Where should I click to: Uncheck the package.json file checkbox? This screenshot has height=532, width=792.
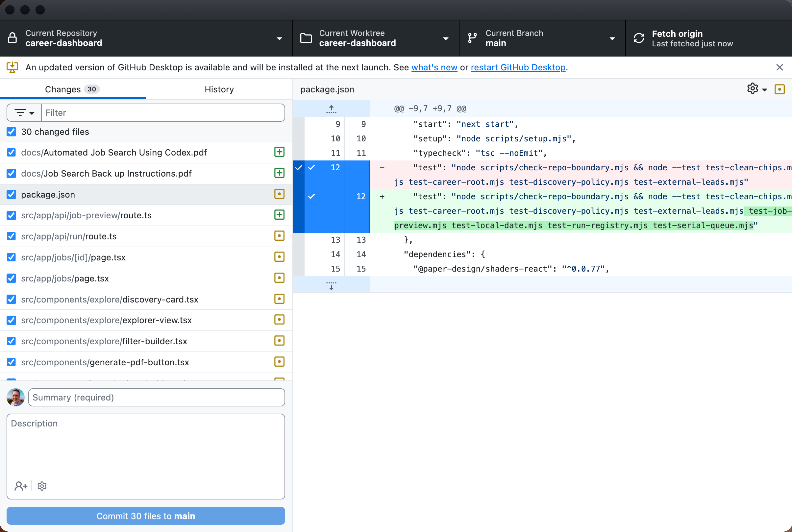click(x=11, y=194)
